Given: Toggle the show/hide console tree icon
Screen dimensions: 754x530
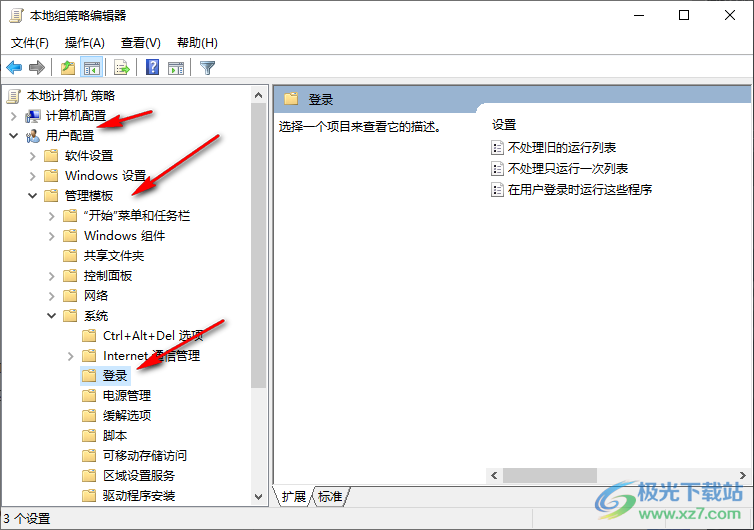Looking at the screenshot, I should click(91, 67).
